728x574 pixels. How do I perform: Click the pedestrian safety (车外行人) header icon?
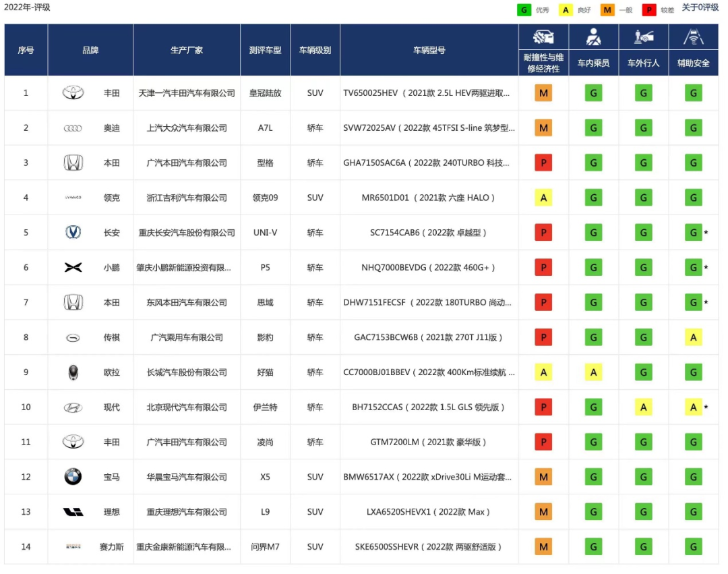644,36
